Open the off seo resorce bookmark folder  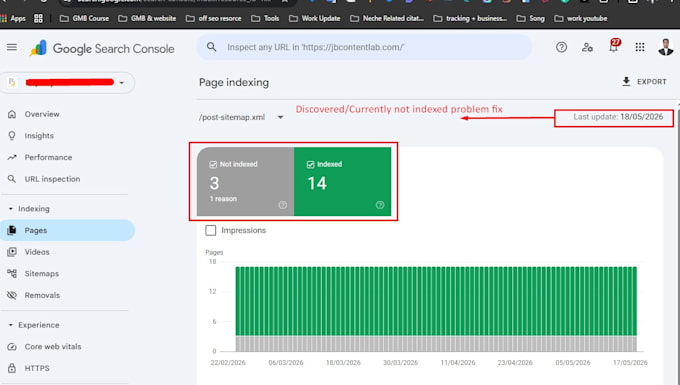pyautogui.click(x=213, y=18)
